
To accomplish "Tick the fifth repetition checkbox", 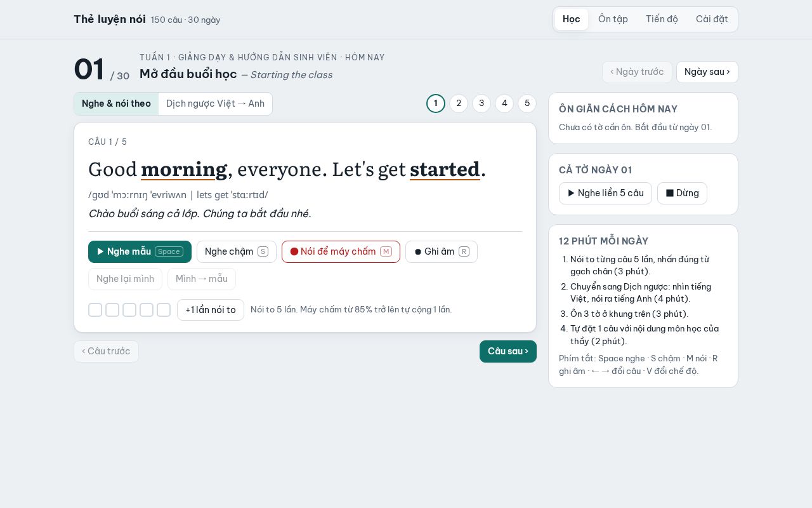I will tap(164, 310).
